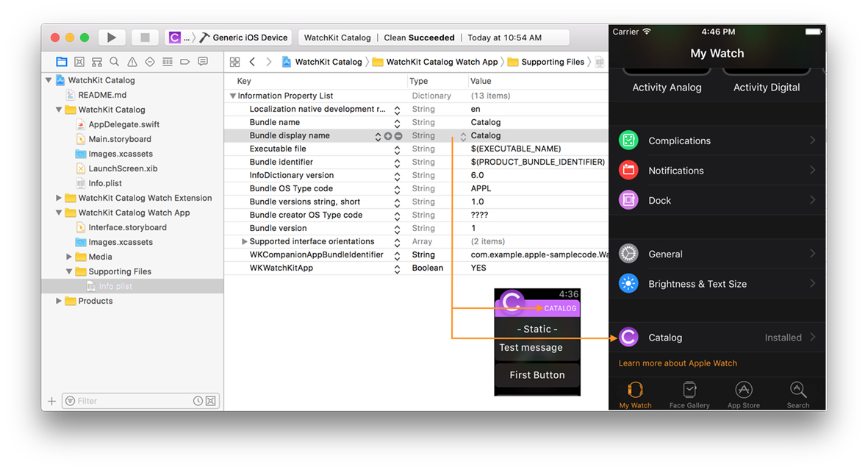Click the Run (play) button in Xcode
The width and height of the screenshot is (868, 470).
[x=112, y=38]
